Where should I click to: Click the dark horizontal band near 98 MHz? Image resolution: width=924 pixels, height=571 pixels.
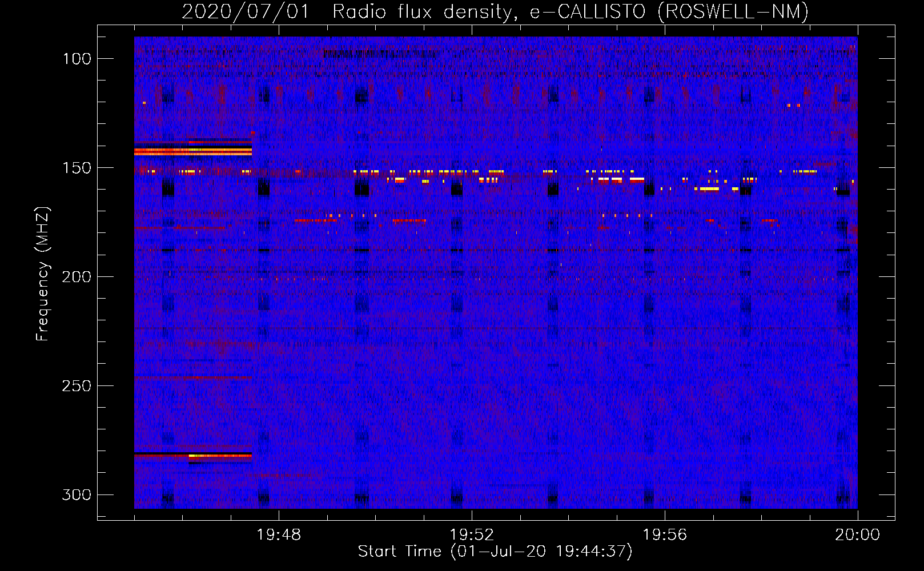[x=380, y=54]
